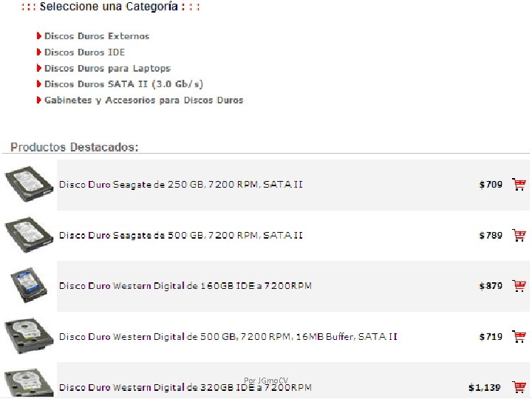Open Western Digital 500 GB 16MB Buffer thumbnail
The image size is (532, 399).
(x=29, y=336)
